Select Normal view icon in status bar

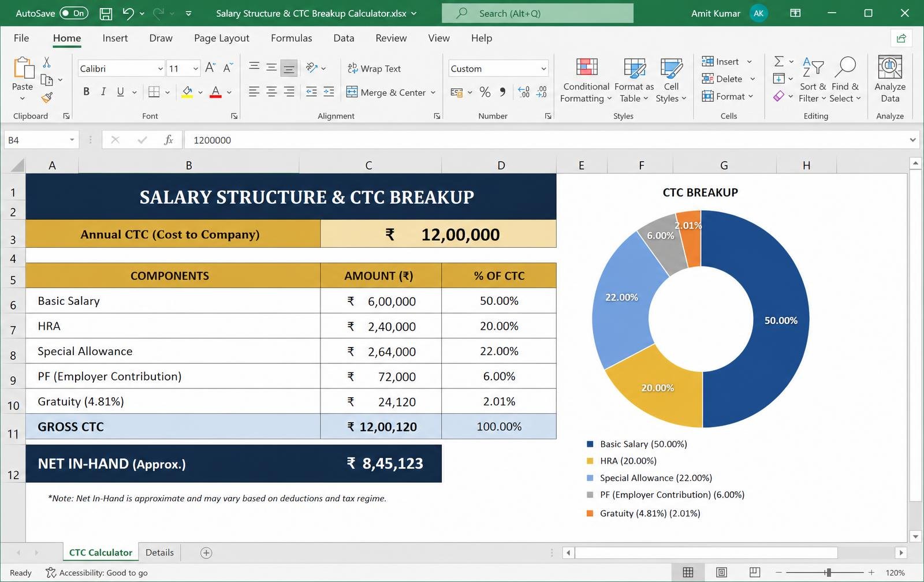tap(688, 572)
